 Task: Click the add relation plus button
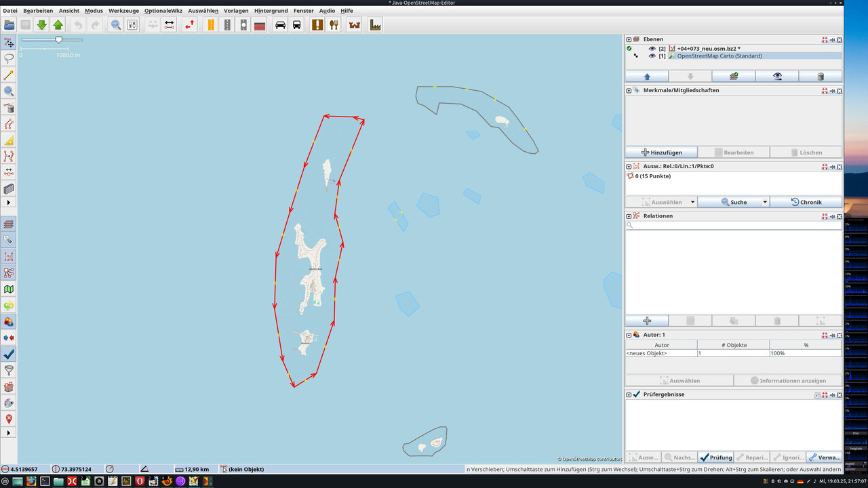647,321
